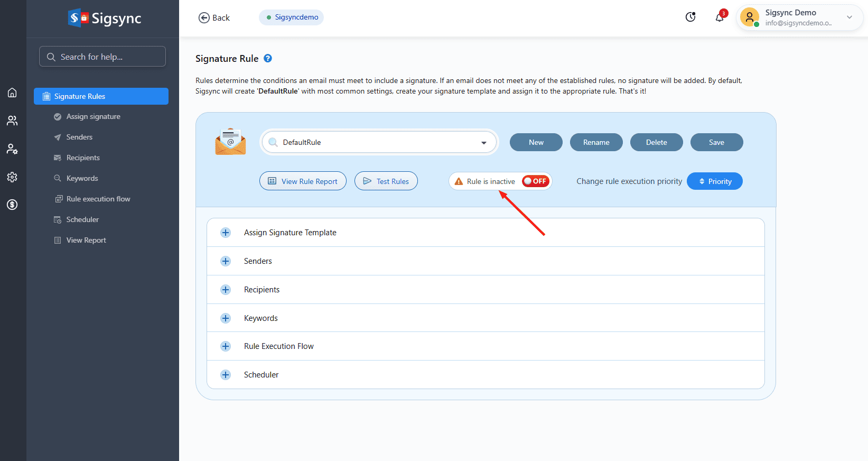The image size is (868, 461).
Task: Click the dollar billing icon
Action: 12,205
